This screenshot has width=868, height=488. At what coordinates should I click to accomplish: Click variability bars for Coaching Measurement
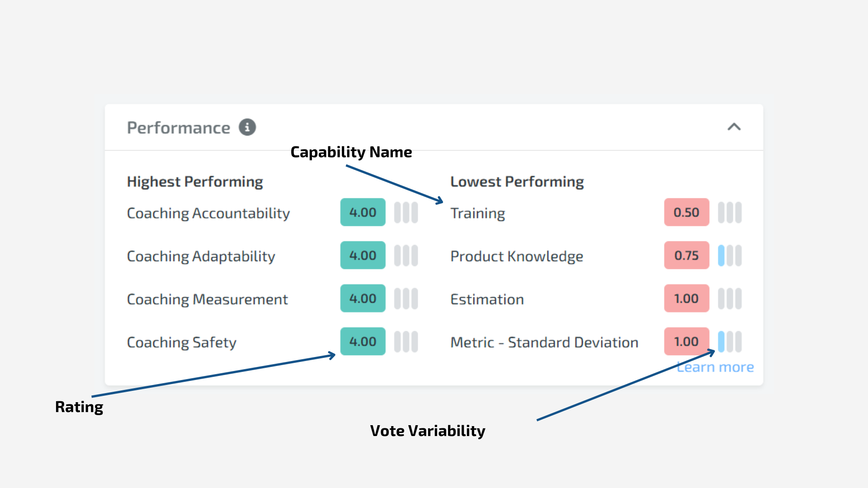[406, 299]
